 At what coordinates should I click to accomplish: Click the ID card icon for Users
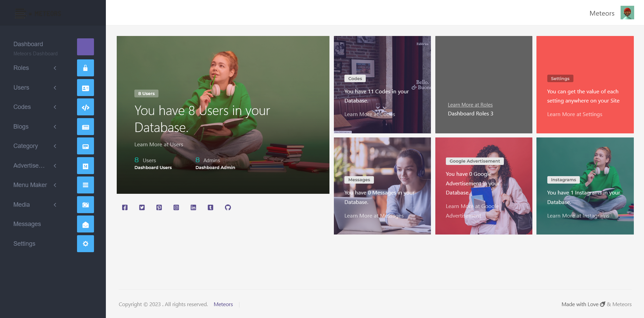pos(86,88)
